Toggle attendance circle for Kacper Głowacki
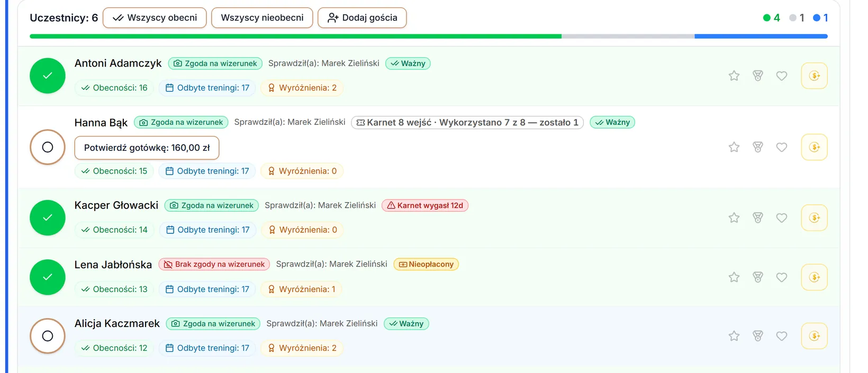This screenshot has width=868, height=373. tap(48, 217)
